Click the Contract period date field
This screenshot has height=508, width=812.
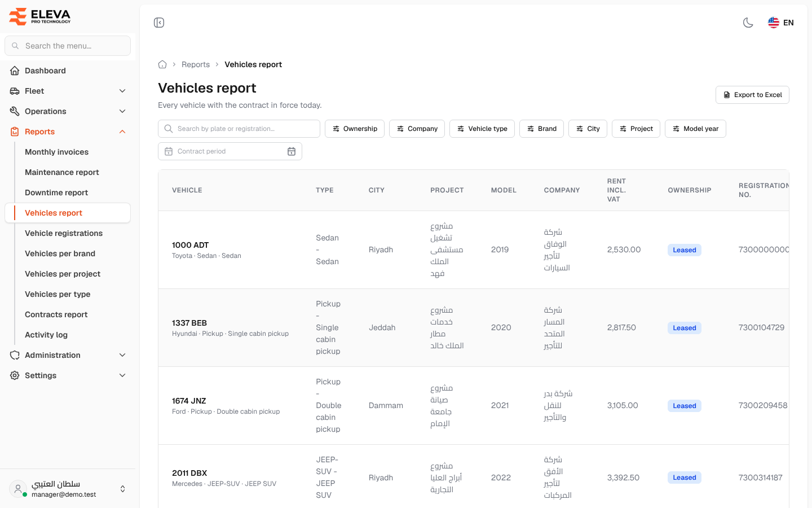(230, 151)
